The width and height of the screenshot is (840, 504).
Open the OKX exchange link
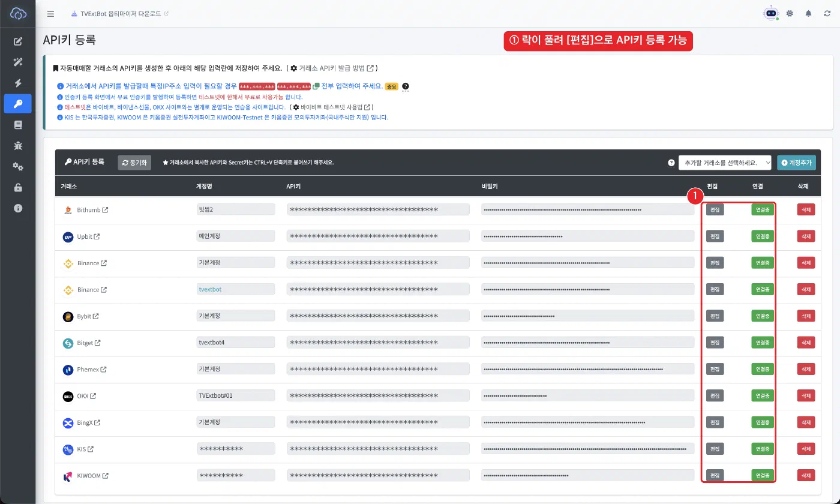(86, 396)
